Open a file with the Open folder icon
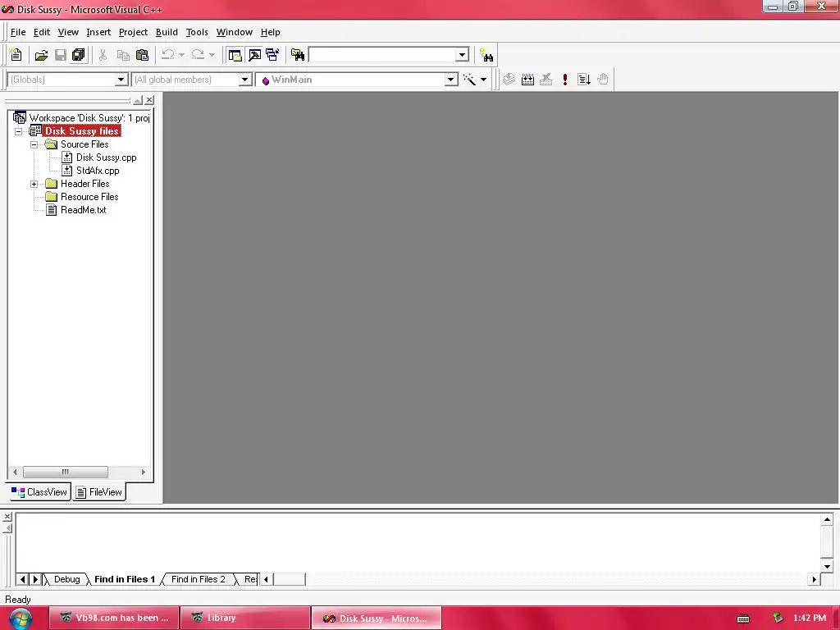This screenshot has height=630, width=840. click(x=41, y=55)
